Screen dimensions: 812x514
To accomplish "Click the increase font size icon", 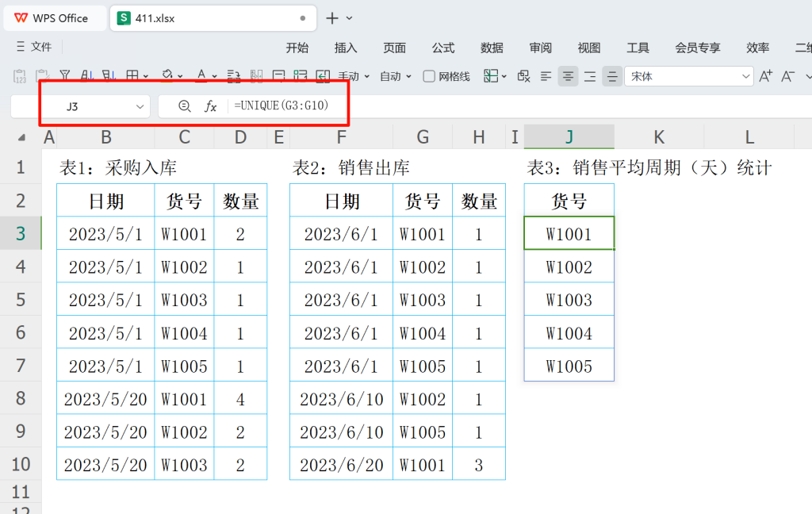I will [765, 76].
